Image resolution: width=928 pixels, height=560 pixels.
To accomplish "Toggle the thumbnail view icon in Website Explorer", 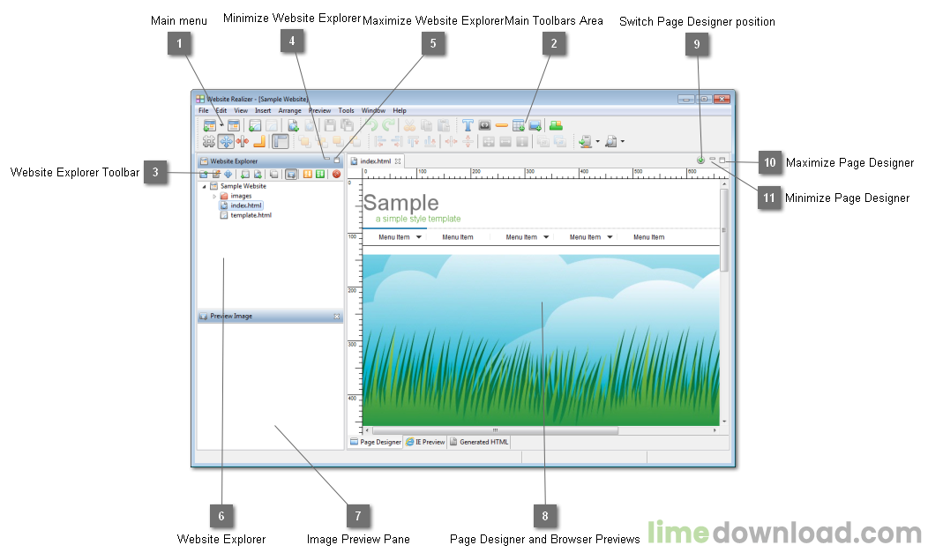I will click(x=290, y=174).
